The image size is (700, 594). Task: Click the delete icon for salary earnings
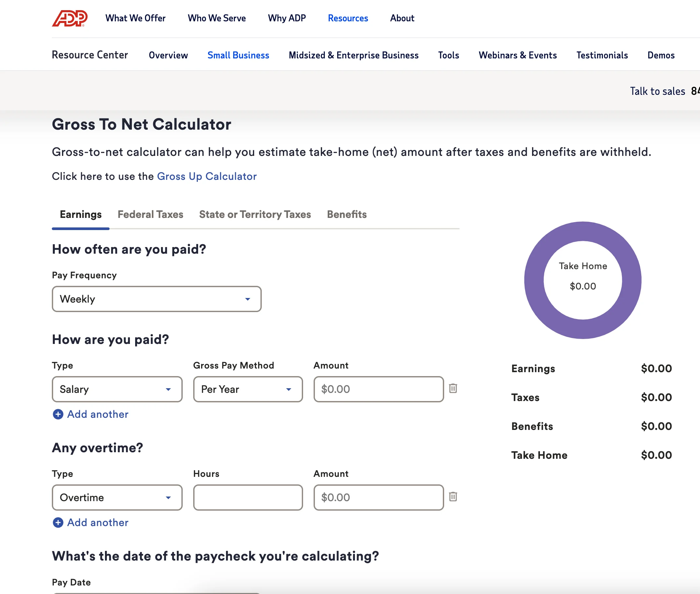click(453, 388)
